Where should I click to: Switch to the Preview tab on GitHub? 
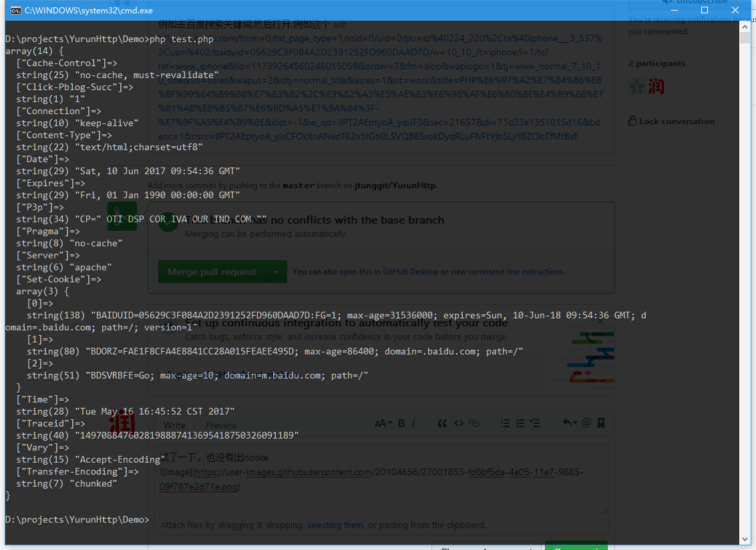point(221,425)
